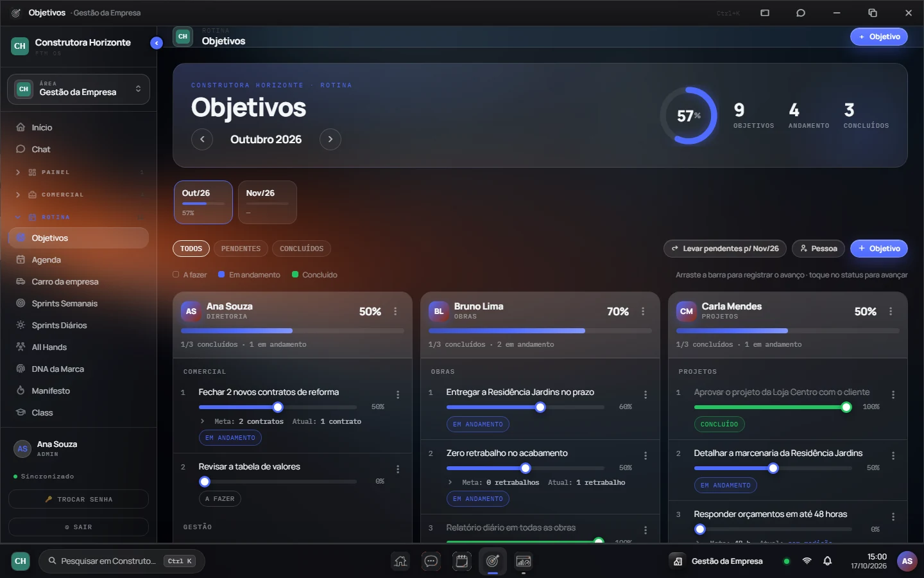Collapse the sidebar with the blue arrow button
This screenshot has width=924, height=578.
157,43
